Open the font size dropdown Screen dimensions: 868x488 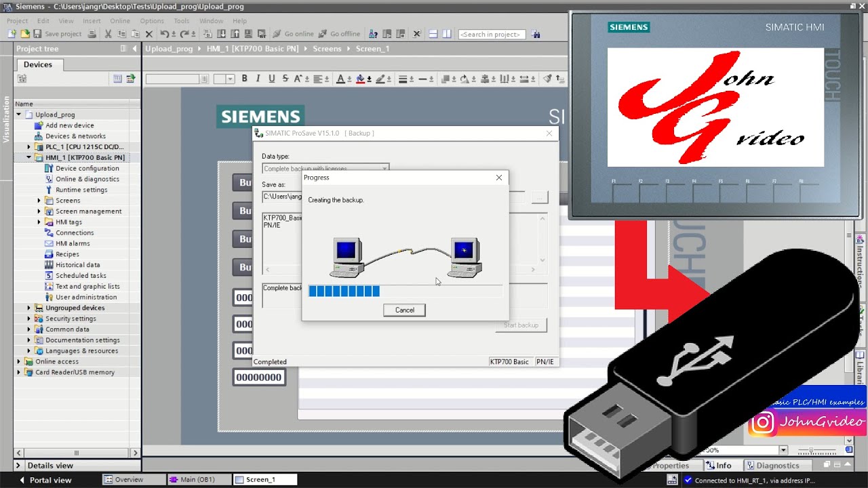[231, 79]
